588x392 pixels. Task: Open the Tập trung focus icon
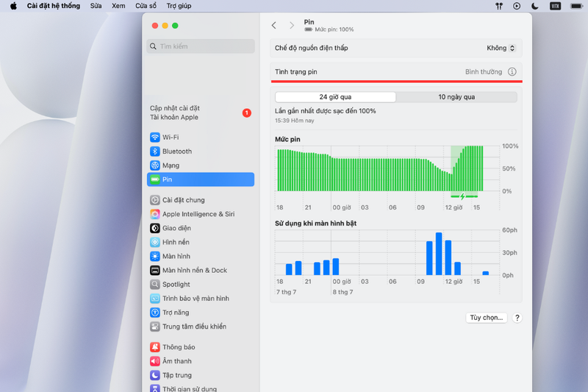pyautogui.click(x=155, y=375)
